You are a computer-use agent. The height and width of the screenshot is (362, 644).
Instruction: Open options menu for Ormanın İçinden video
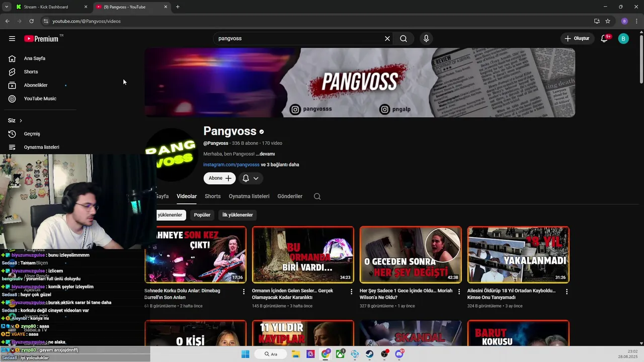(352, 292)
